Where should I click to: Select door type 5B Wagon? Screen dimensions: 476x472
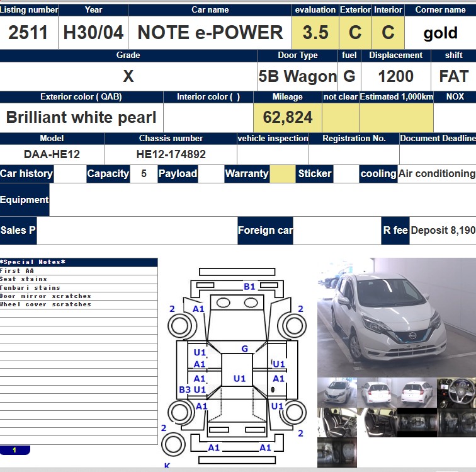(297, 76)
